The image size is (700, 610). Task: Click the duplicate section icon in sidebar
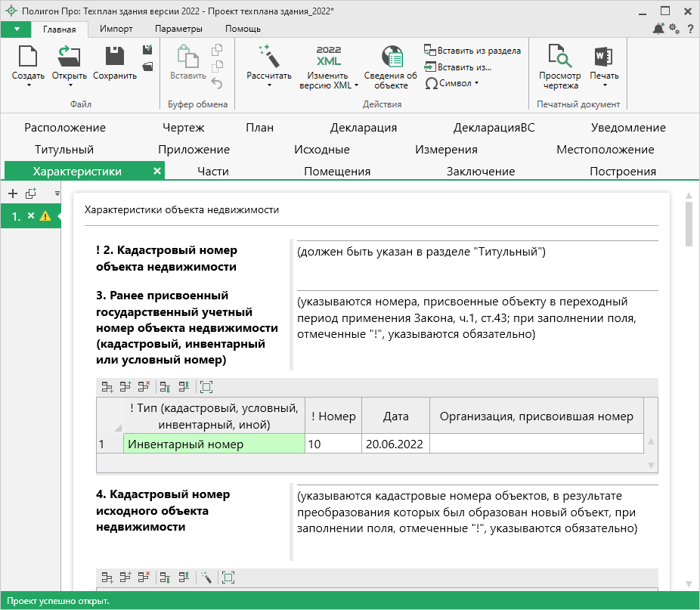[x=31, y=194]
